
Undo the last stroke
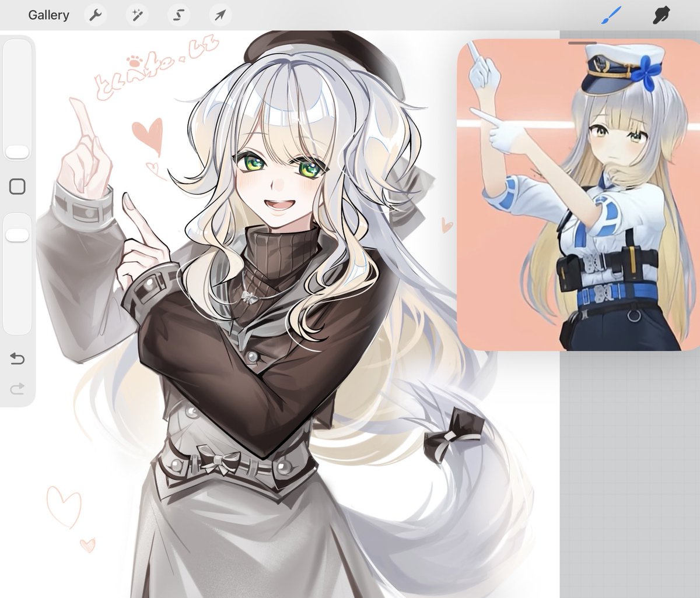point(17,359)
